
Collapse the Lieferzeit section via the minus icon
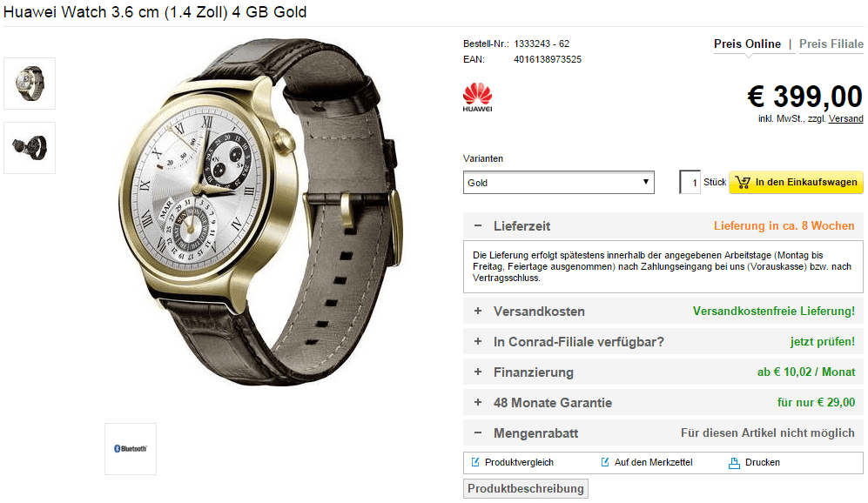(x=478, y=225)
